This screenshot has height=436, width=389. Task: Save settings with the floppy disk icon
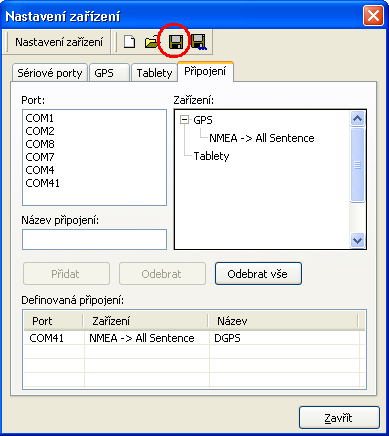point(175,42)
